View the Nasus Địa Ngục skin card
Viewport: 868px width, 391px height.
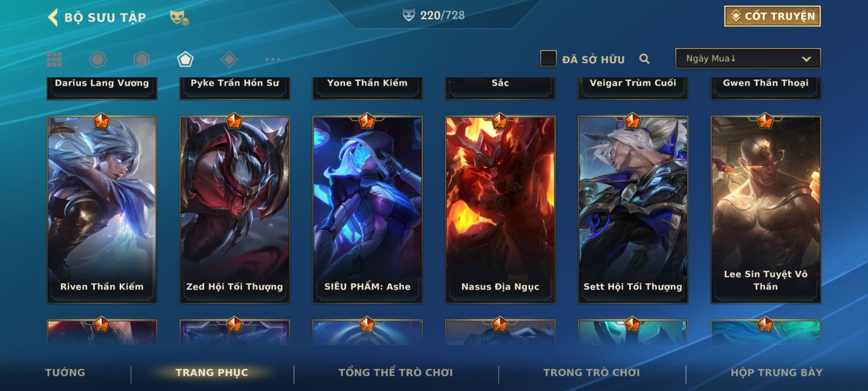[500, 210]
